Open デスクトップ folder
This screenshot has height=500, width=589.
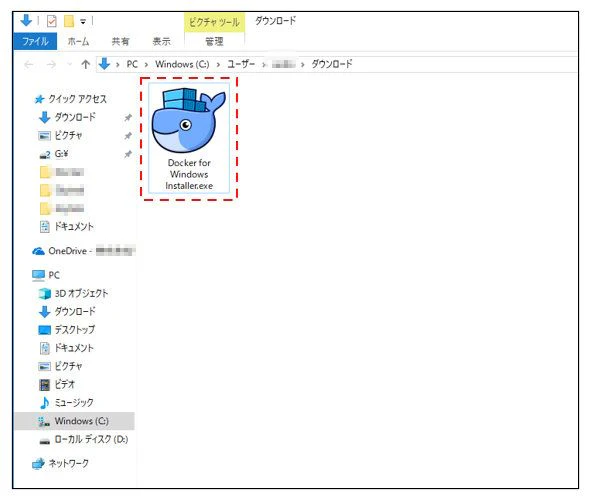[75, 330]
